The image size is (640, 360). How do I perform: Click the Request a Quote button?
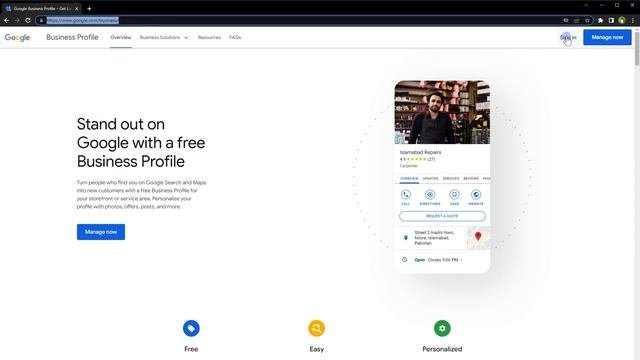(442, 216)
